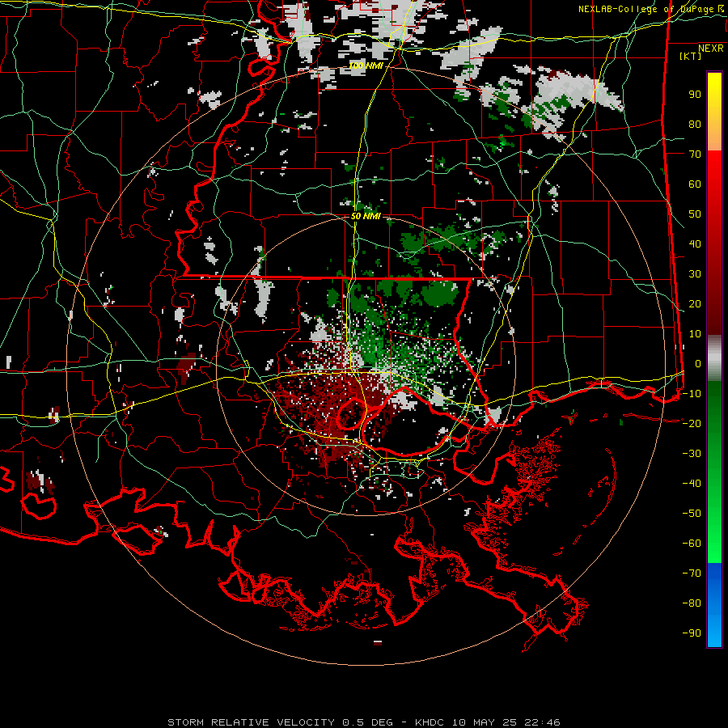Click the 10 value on velocity scale
This screenshot has width=728, height=728.
click(x=695, y=334)
